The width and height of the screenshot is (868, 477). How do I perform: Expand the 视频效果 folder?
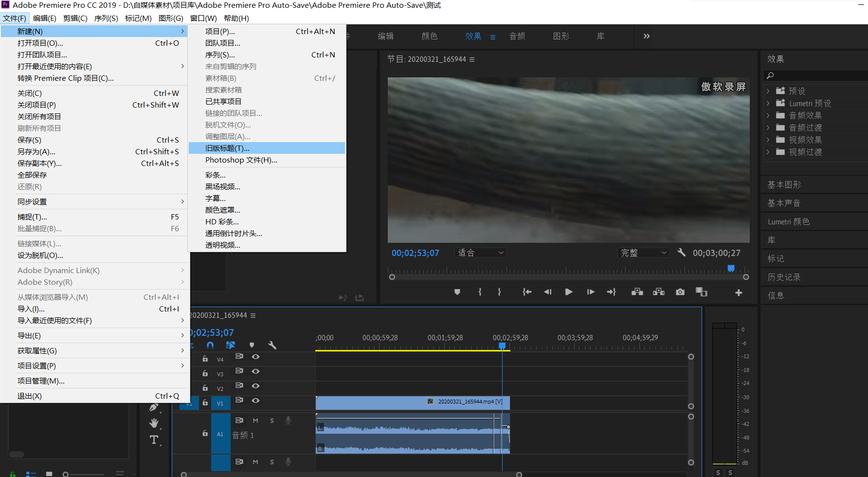coord(768,140)
